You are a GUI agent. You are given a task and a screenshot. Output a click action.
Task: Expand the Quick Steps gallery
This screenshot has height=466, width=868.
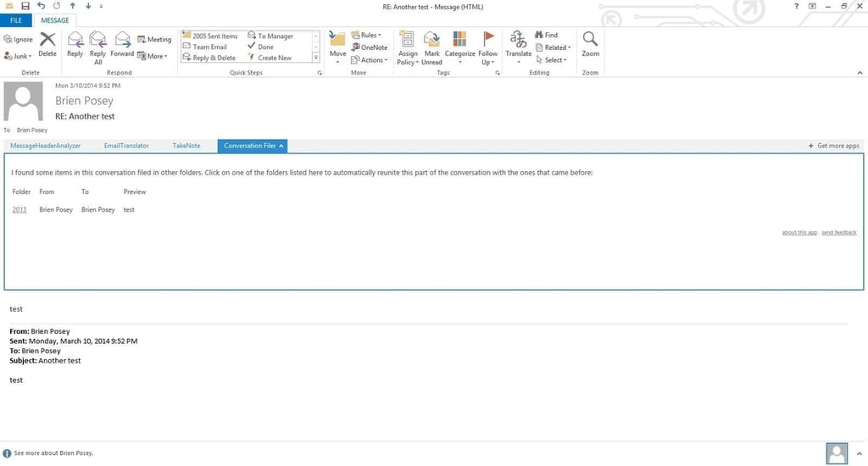[316, 58]
